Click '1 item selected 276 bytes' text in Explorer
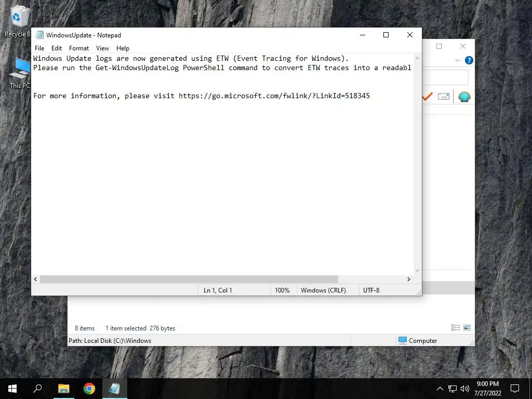Image resolution: width=532 pixels, height=399 pixels. click(140, 328)
